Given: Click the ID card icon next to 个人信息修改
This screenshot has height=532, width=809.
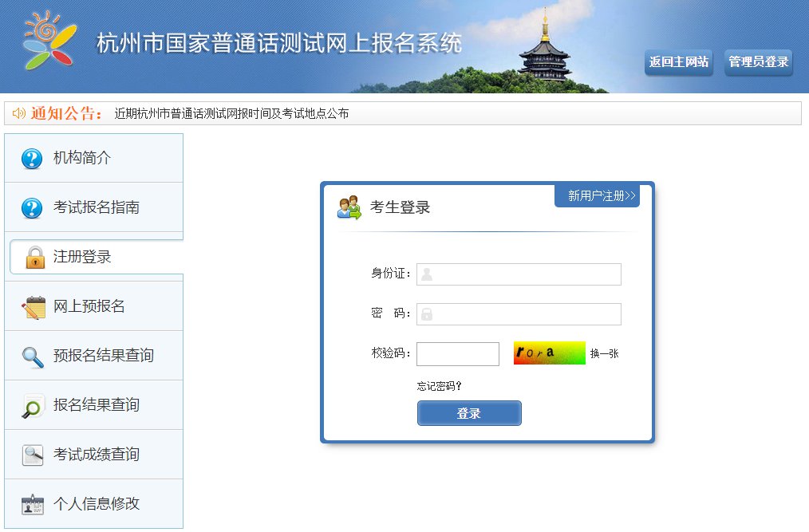Looking at the screenshot, I should coord(33,505).
